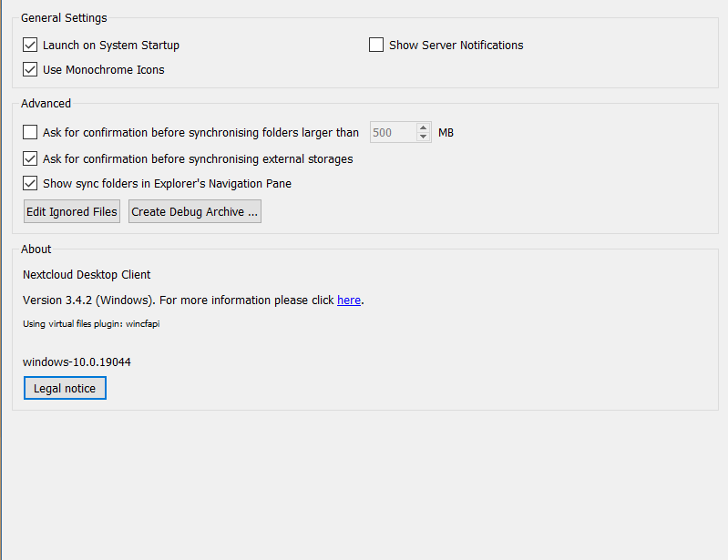Click Create Debug Archive button
Screen dimensions: 728x560
point(195,211)
